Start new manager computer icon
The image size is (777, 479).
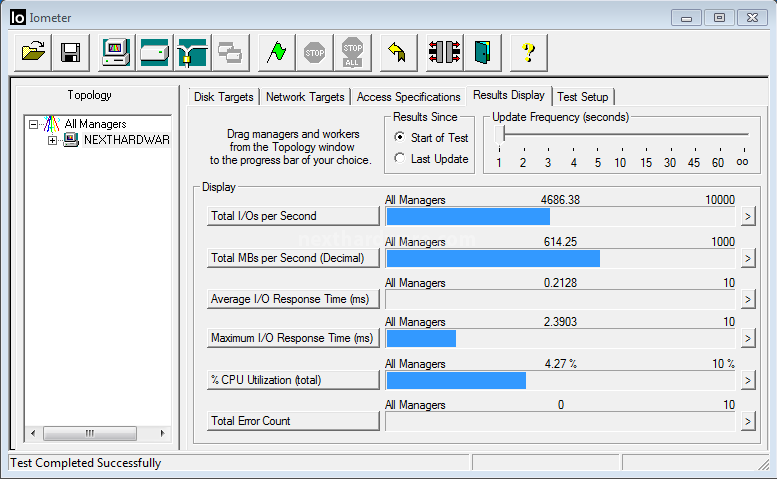click(116, 53)
